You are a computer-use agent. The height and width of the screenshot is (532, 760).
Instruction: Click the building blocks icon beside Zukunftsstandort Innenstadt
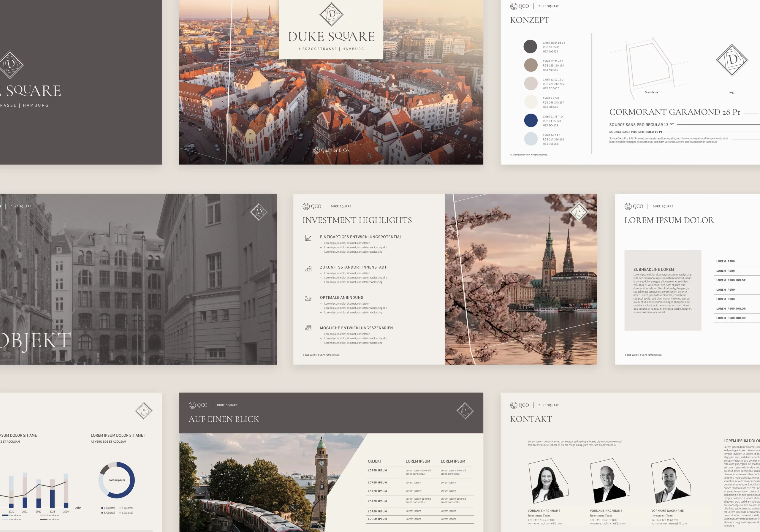click(308, 268)
